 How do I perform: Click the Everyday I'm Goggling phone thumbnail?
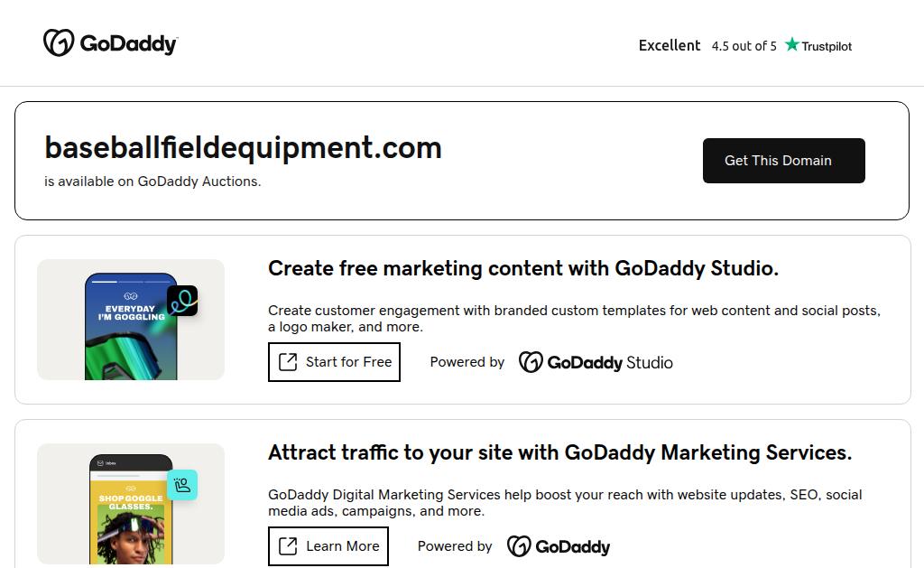[130, 327]
